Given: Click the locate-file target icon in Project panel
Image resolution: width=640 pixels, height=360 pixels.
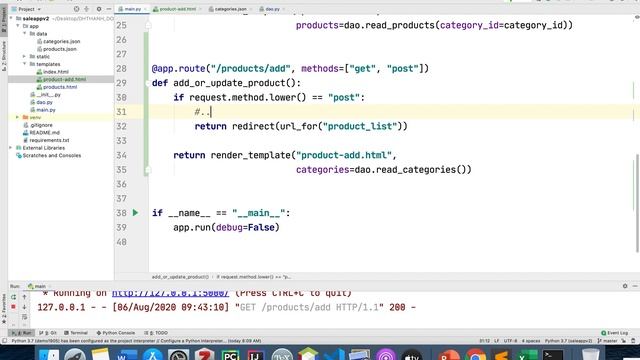Looking at the screenshot, I should [x=76, y=9].
